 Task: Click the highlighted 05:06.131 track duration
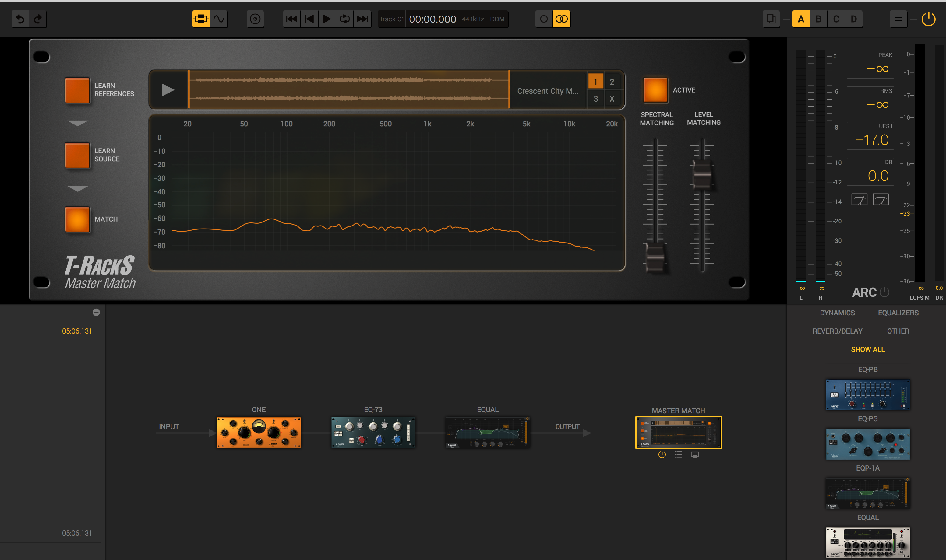click(x=77, y=331)
